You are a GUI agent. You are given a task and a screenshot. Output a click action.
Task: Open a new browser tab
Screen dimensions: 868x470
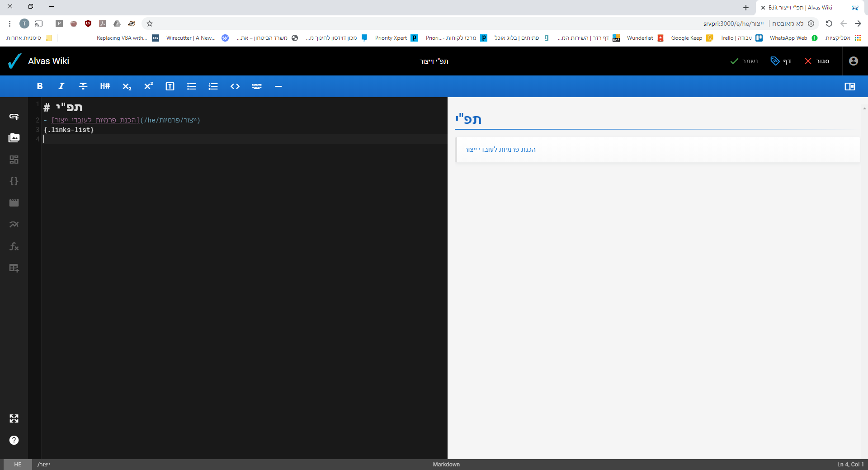tap(746, 8)
